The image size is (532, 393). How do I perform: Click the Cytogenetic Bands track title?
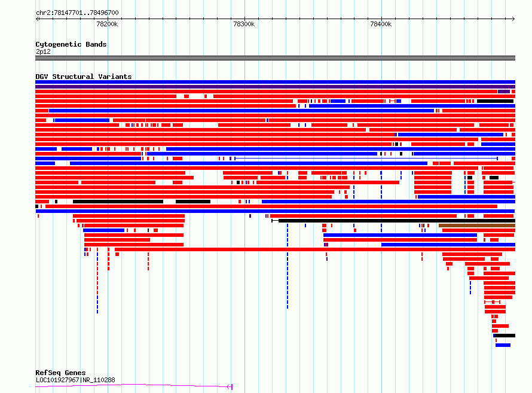point(71,44)
